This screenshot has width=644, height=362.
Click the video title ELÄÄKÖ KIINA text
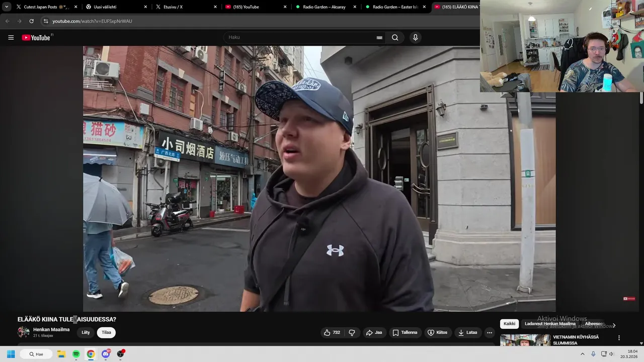[66, 319]
